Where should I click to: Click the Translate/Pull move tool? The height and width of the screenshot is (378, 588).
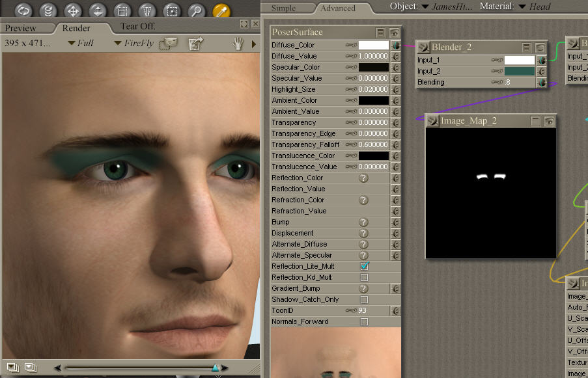coord(73,10)
